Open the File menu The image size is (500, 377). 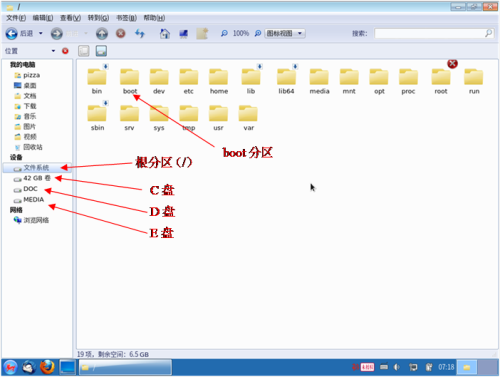(16, 18)
